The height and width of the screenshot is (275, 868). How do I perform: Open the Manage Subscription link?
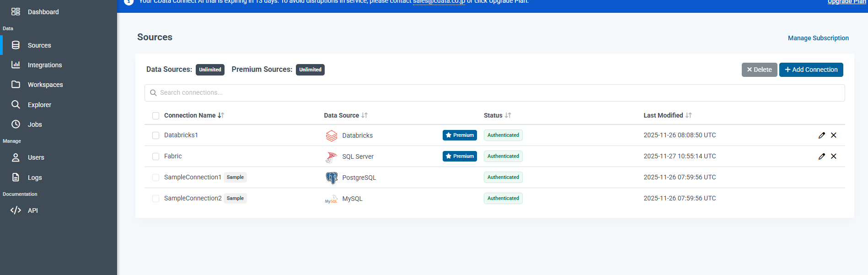(x=818, y=38)
